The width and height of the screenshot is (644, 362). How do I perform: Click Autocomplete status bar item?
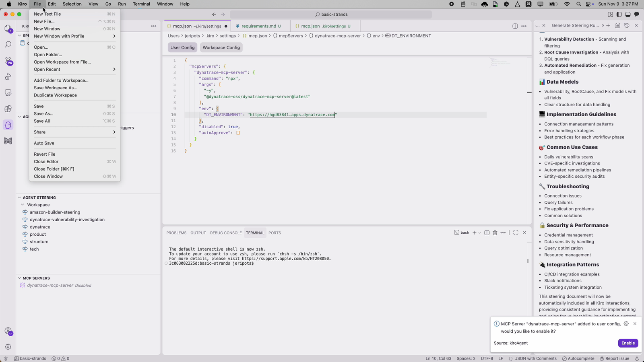point(578,358)
